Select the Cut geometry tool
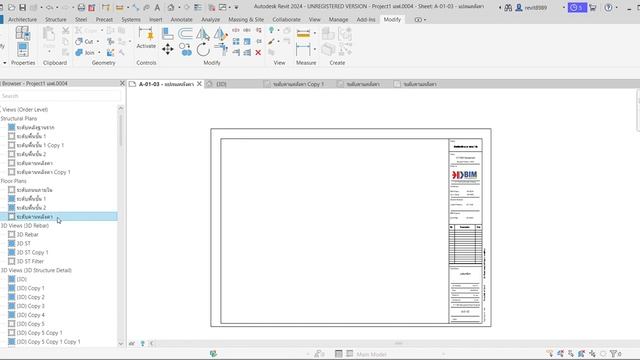Screen dimensions: 640x360 [x=84, y=42]
